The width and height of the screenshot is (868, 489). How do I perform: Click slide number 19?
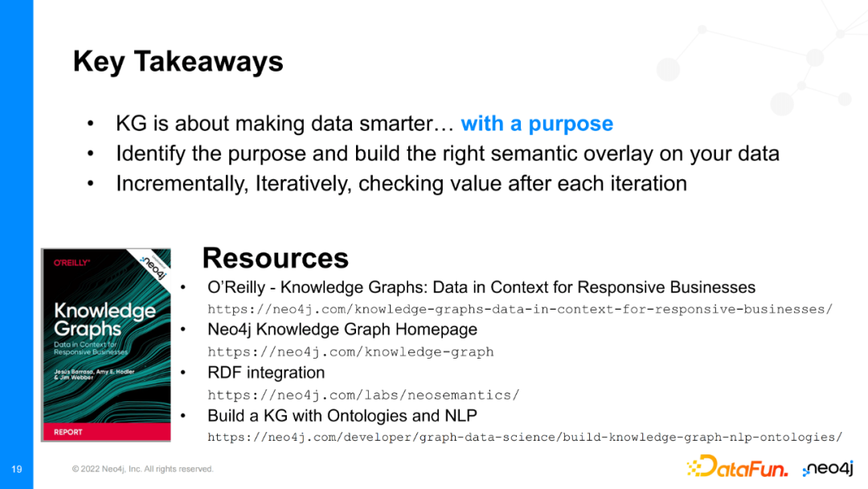16,469
